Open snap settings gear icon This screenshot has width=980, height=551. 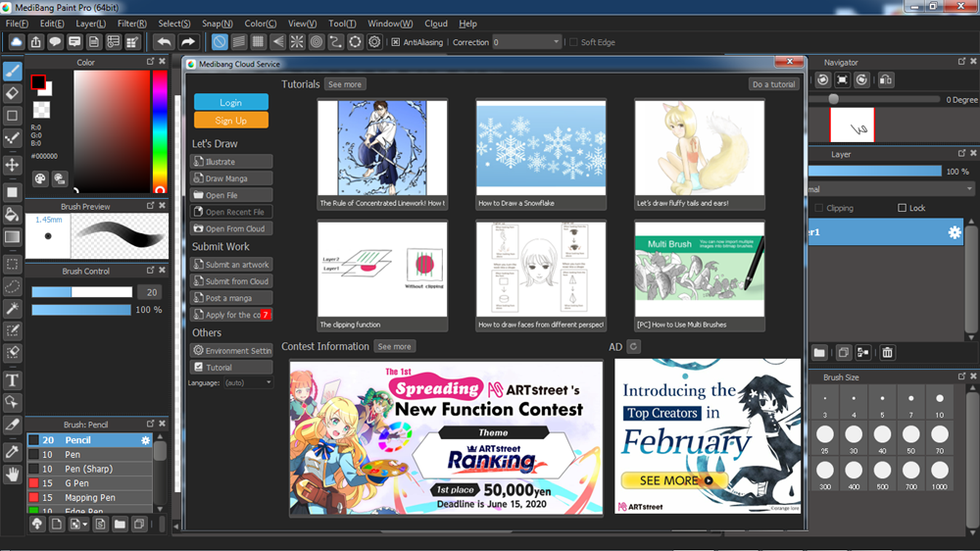(374, 42)
